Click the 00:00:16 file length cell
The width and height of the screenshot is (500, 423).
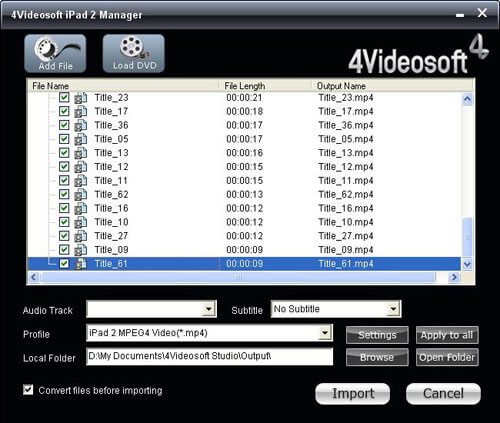244,153
